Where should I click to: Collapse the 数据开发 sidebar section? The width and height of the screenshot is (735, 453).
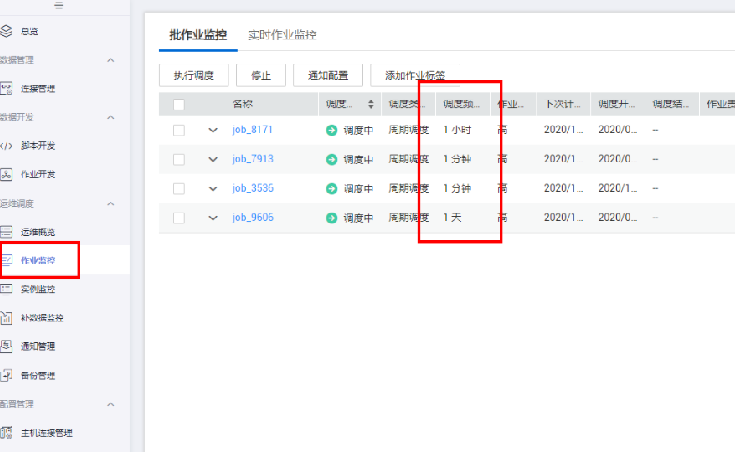tap(111, 117)
